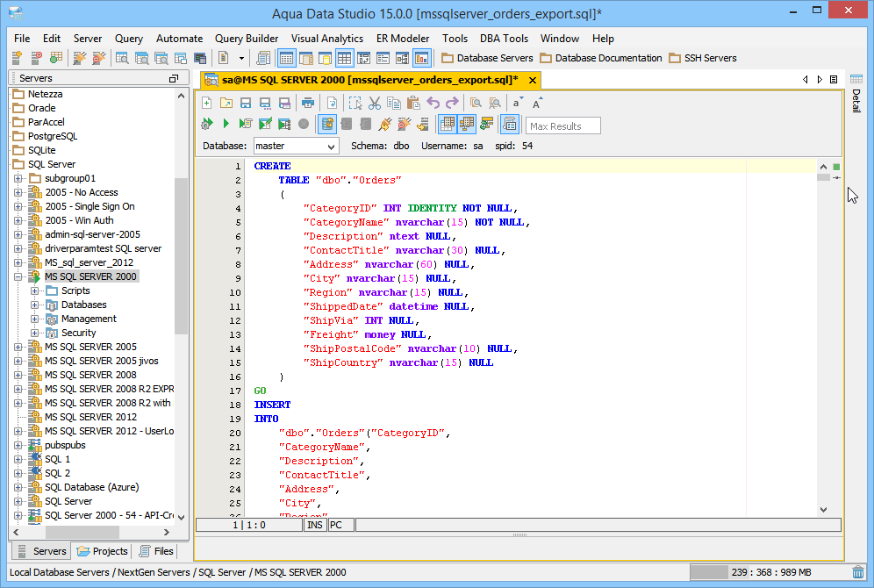Image resolution: width=874 pixels, height=588 pixels.
Task: Click the Cut scissors icon
Action: pyautogui.click(x=374, y=103)
